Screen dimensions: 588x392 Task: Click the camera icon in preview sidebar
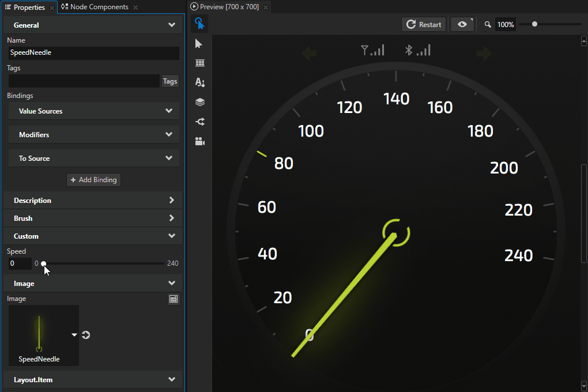[x=199, y=141]
